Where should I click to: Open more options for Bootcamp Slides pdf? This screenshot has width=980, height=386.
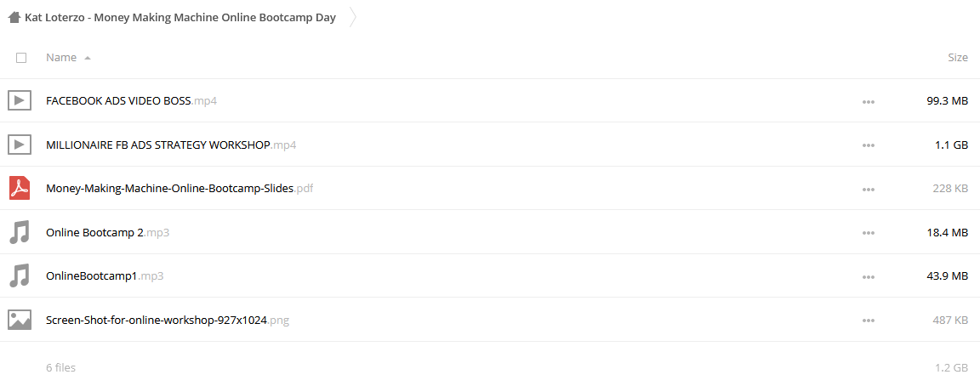pyautogui.click(x=868, y=189)
